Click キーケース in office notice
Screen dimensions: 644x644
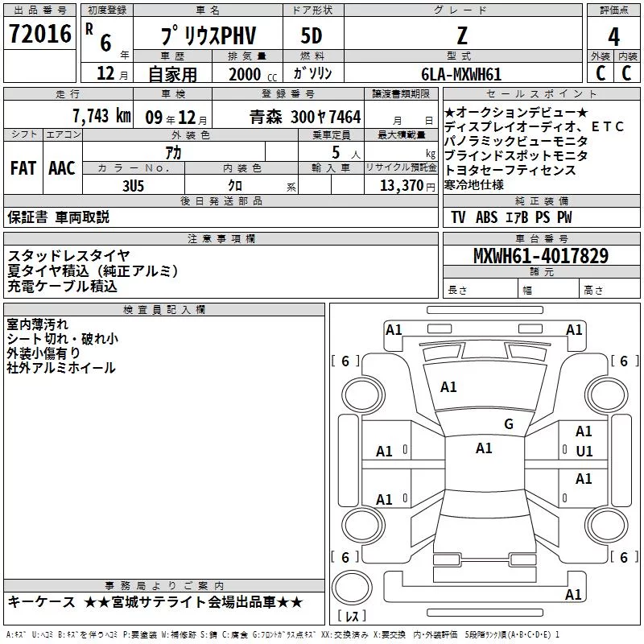coord(42,602)
